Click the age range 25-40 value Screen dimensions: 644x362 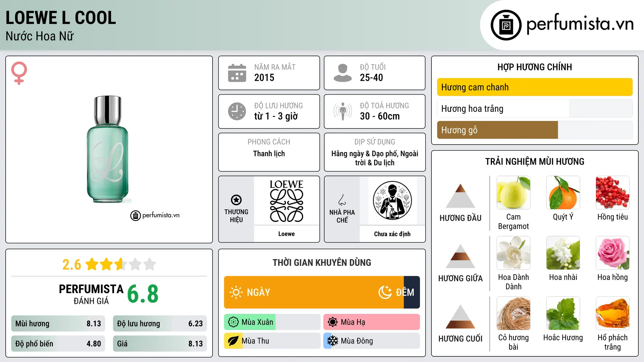(371, 78)
